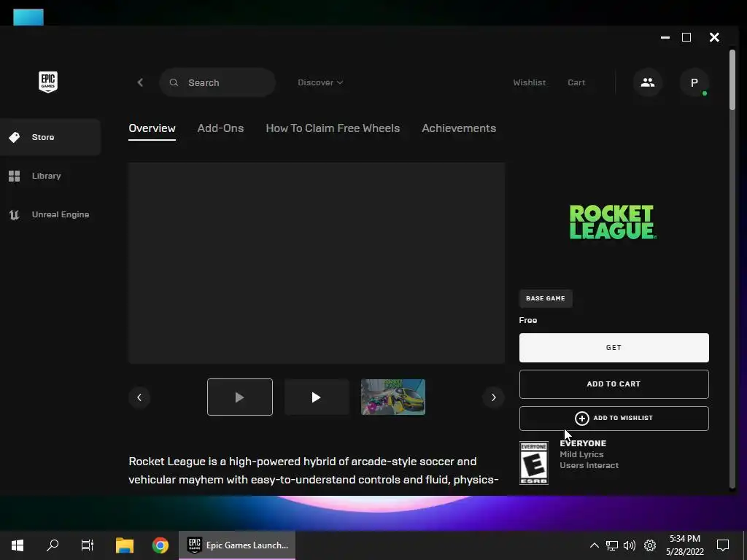Click the Free price text
The height and width of the screenshot is (560, 747).
coord(528,320)
